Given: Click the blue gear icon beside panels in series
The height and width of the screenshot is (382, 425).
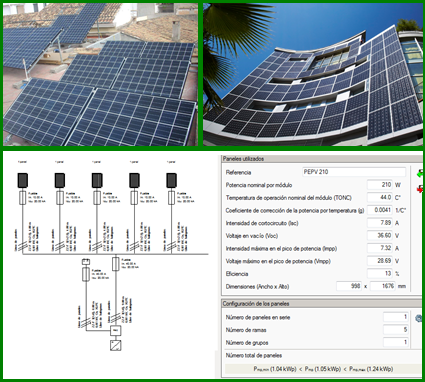Looking at the screenshot, I should point(419,318).
